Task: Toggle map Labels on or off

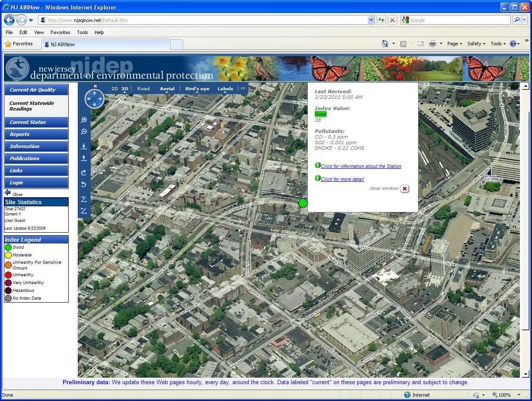Action: (225, 88)
